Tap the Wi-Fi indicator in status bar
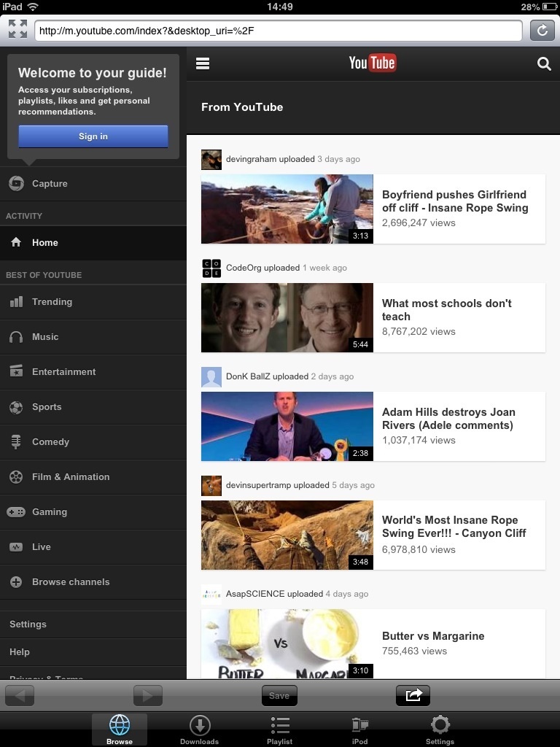 32,7
